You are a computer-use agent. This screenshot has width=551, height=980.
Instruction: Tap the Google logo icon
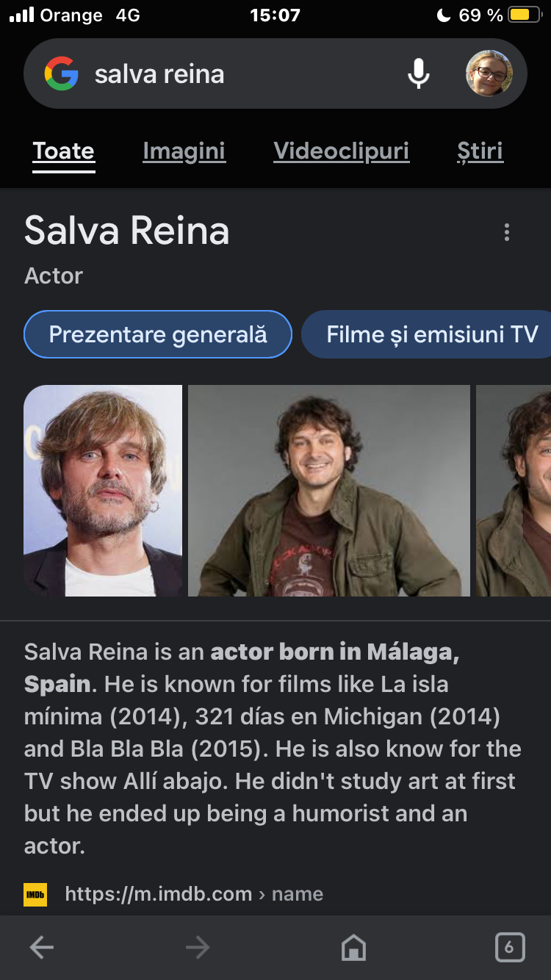tap(62, 74)
